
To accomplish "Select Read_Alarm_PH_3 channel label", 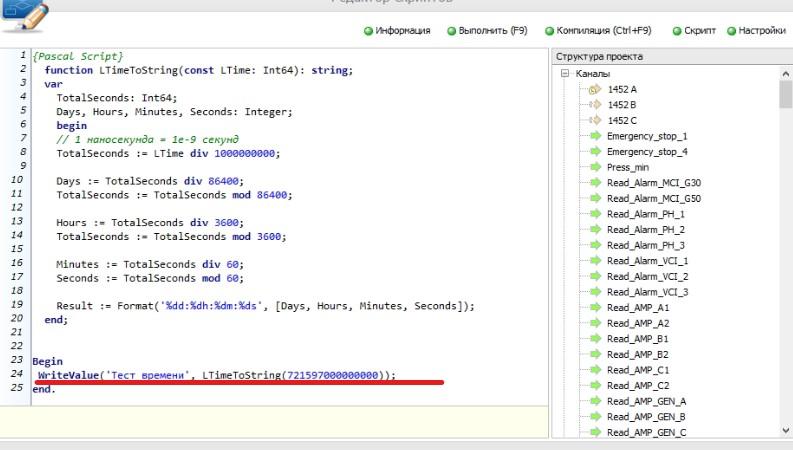I will [x=646, y=246].
